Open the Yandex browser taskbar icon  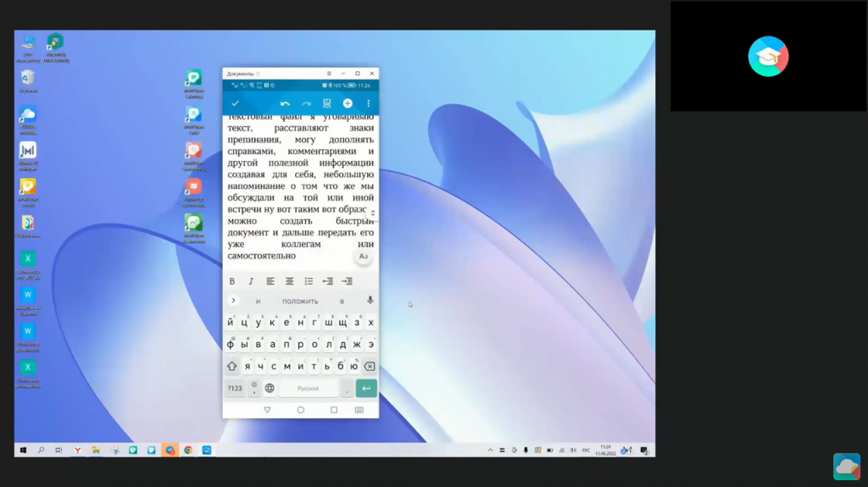tap(77, 451)
